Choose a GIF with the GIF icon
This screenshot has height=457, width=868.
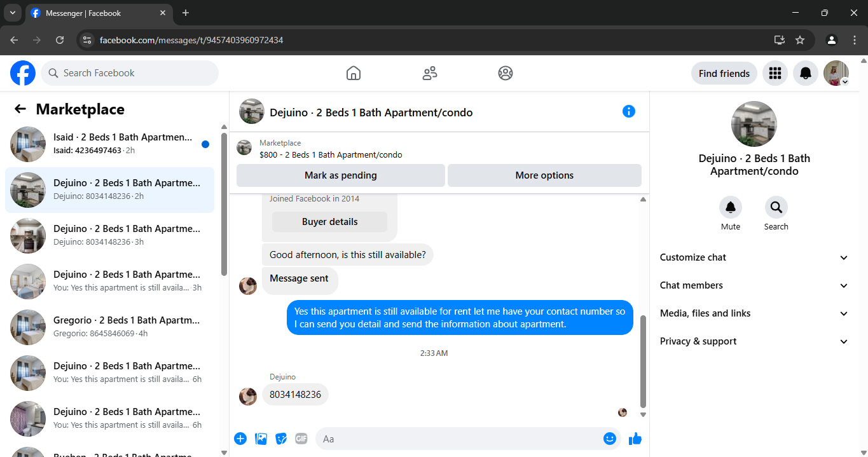click(301, 439)
